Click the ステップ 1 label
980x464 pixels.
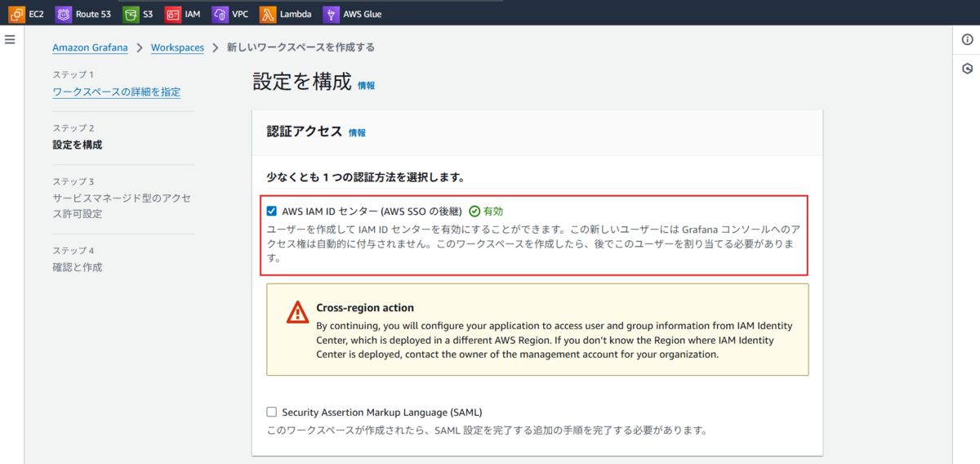click(73, 74)
